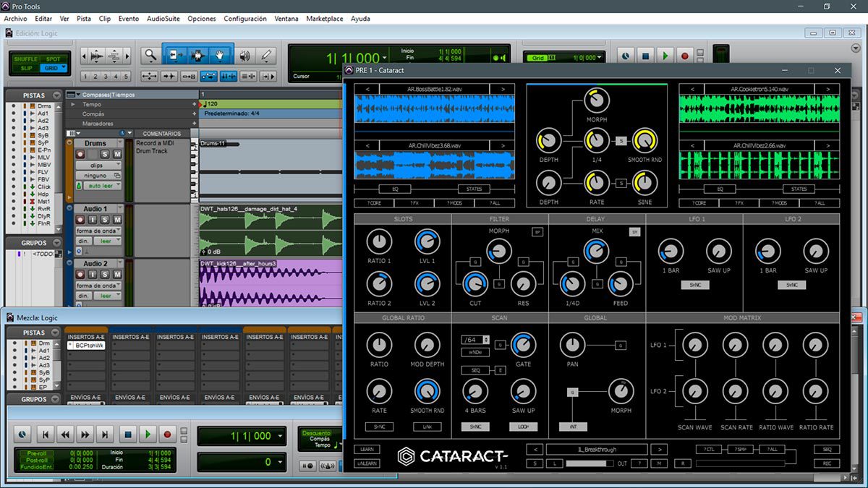Click Transport online clock icon
The image size is (868, 488).
[x=23, y=435]
